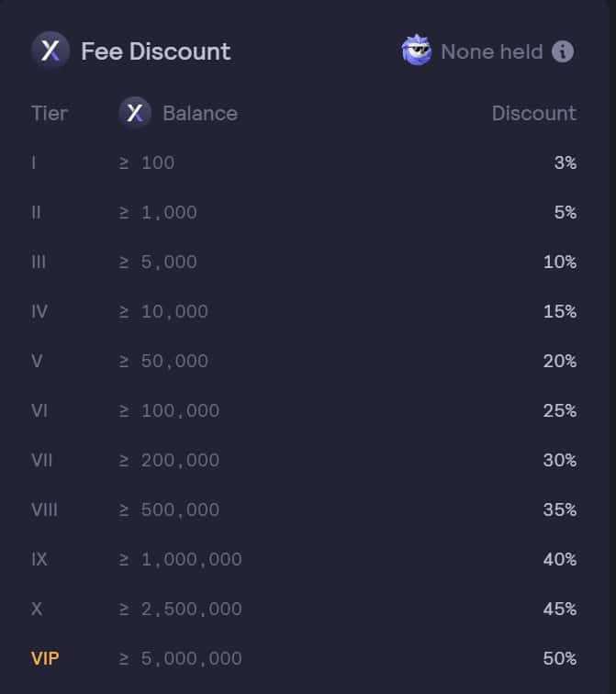Click the ≥ 1,000,000 balance for Tier IX
616x694 pixels.
pyautogui.click(x=180, y=559)
